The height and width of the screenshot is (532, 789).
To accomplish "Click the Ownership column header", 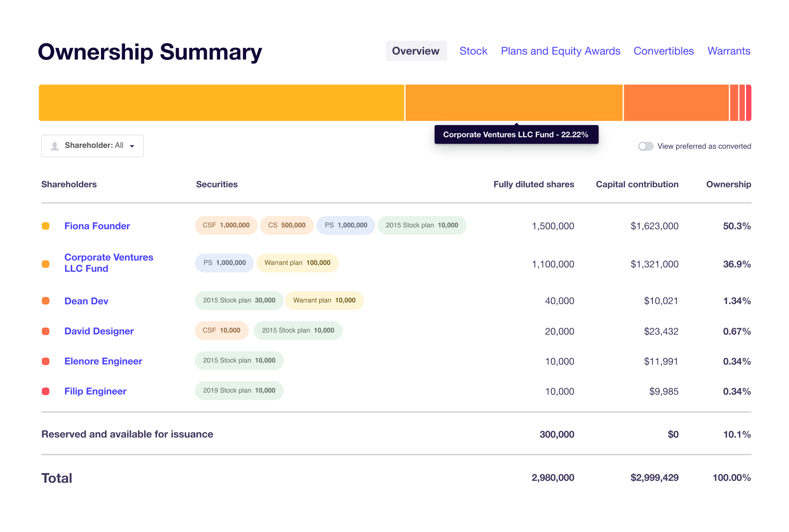I will pyautogui.click(x=728, y=184).
